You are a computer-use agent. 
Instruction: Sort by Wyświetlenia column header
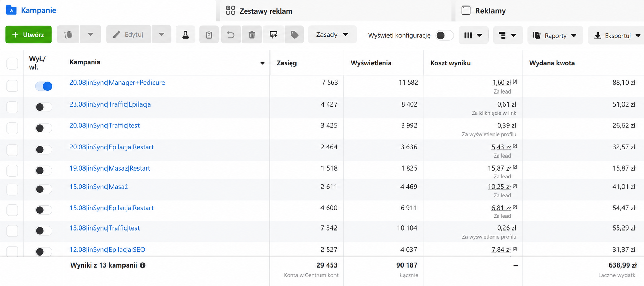[371, 63]
